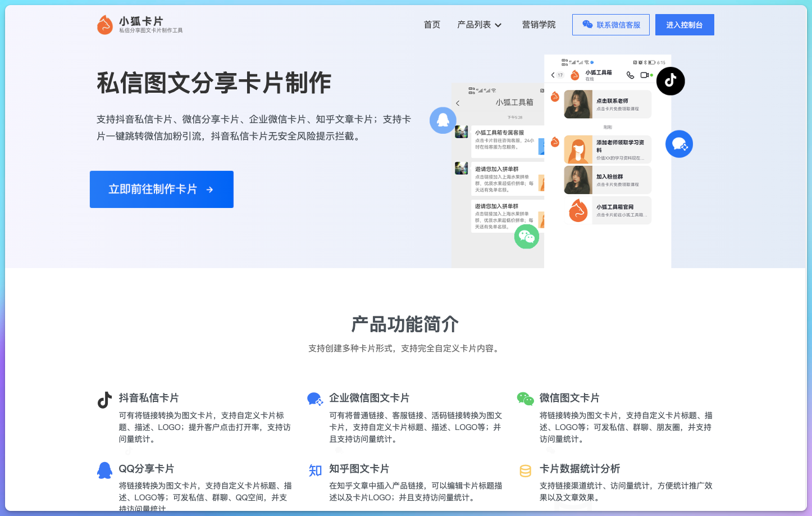Click WeChat icon in 联系微信客服 button
Image resolution: width=812 pixels, height=516 pixels.
click(587, 24)
